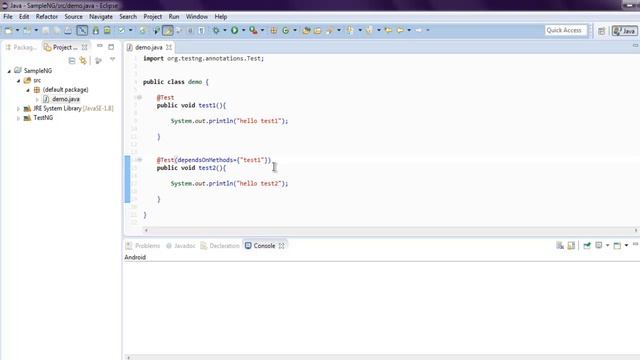
Task: Select JRE System Library entry
Action: [x=73, y=109]
